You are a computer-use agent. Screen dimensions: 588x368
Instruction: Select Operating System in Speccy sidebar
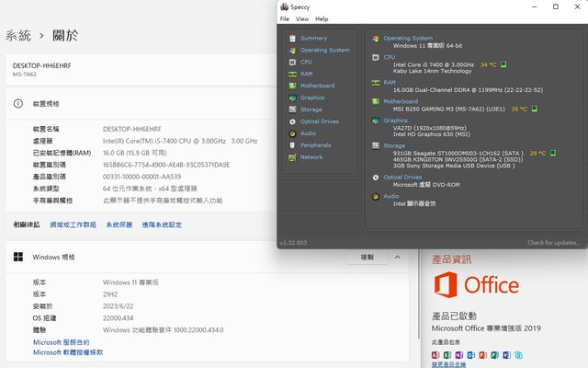324,50
